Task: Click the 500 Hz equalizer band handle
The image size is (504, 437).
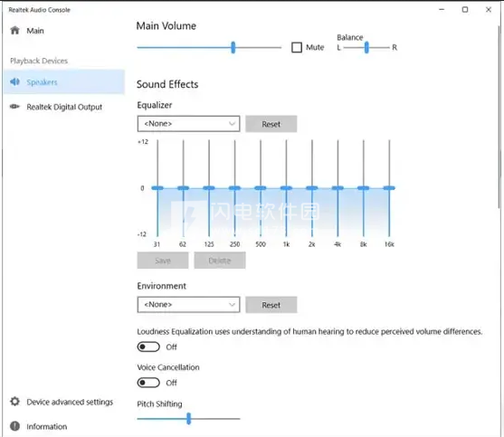Action: (261, 188)
